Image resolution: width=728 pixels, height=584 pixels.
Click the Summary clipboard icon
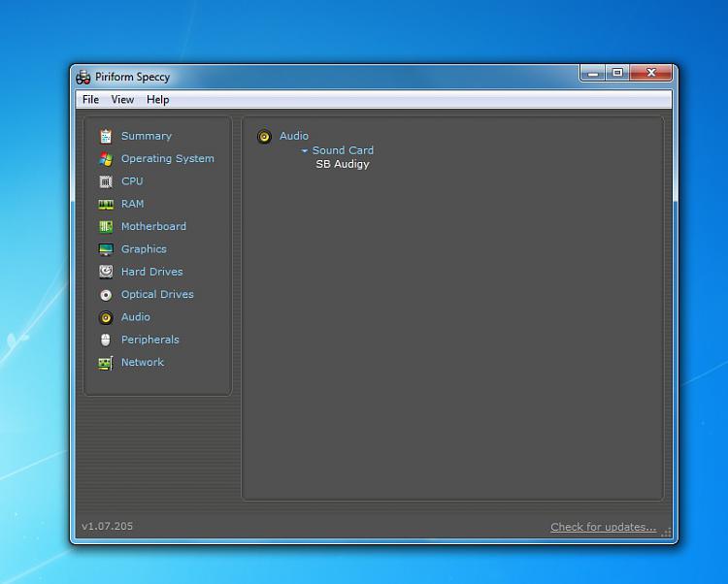(106, 137)
